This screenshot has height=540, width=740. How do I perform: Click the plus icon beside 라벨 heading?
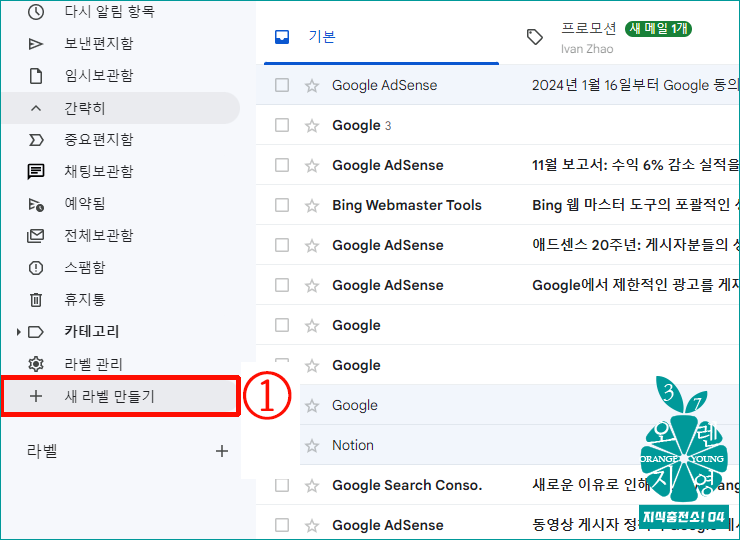coord(221,451)
